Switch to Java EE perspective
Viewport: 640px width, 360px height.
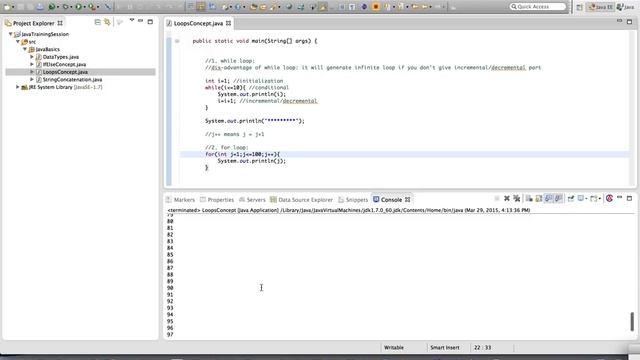click(x=600, y=7)
